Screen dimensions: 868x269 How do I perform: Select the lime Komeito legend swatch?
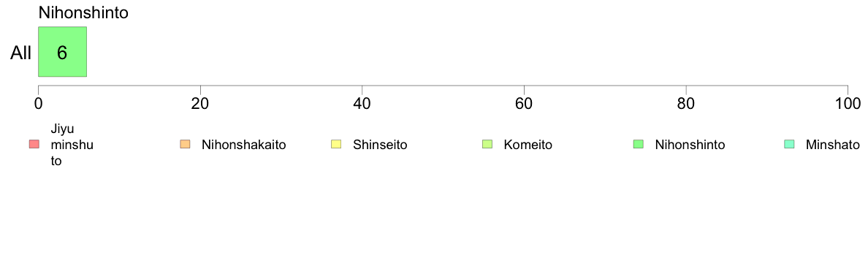coord(487,145)
